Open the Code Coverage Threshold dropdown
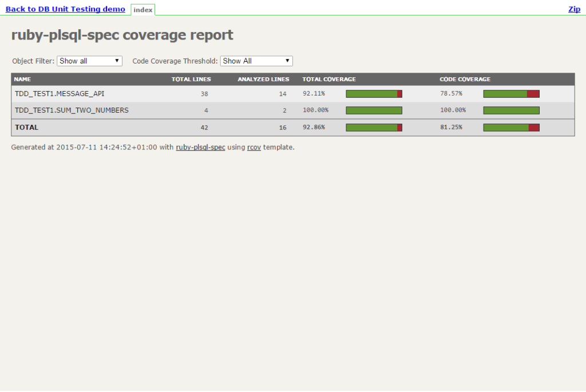 pos(256,61)
